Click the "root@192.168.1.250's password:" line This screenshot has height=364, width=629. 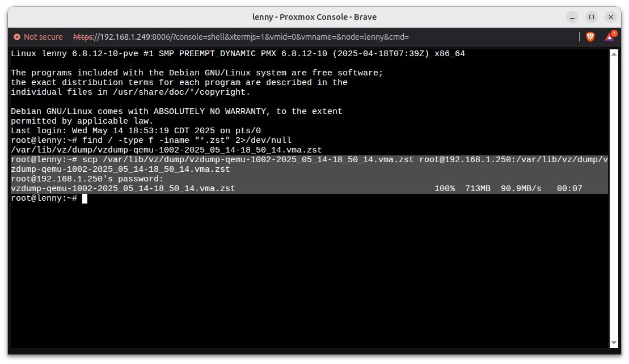(87, 179)
